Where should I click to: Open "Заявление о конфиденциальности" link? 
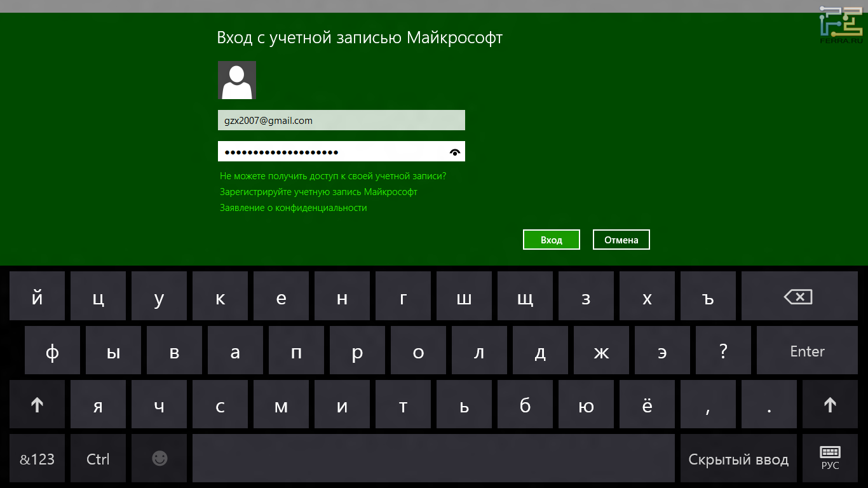(x=294, y=208)
